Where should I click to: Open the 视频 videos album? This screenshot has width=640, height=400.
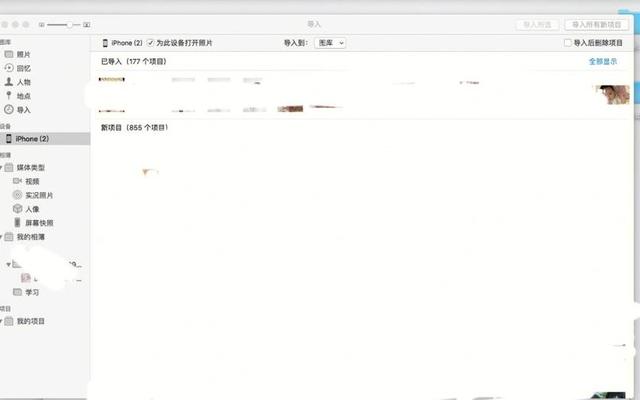point(32,181)
